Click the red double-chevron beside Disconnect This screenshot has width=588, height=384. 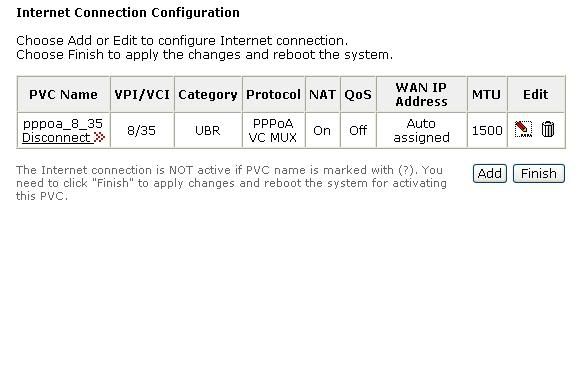pyautogui.click(x=99, y=137)
